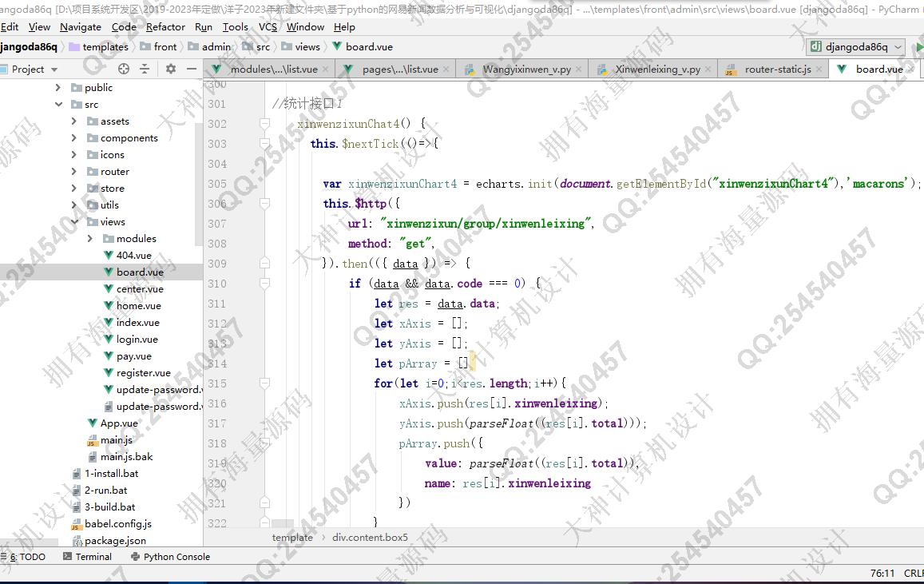
Task: Expand the icons folder
Action: click(x=73, y=154)
